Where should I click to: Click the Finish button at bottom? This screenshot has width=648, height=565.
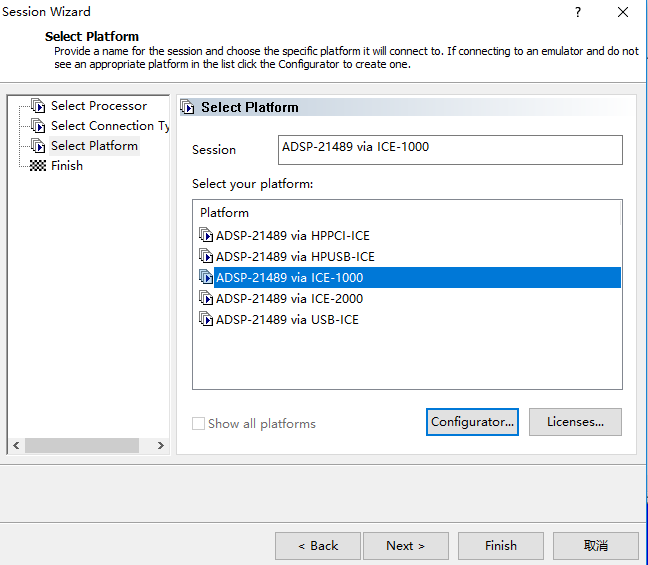(x=501, y=546)
